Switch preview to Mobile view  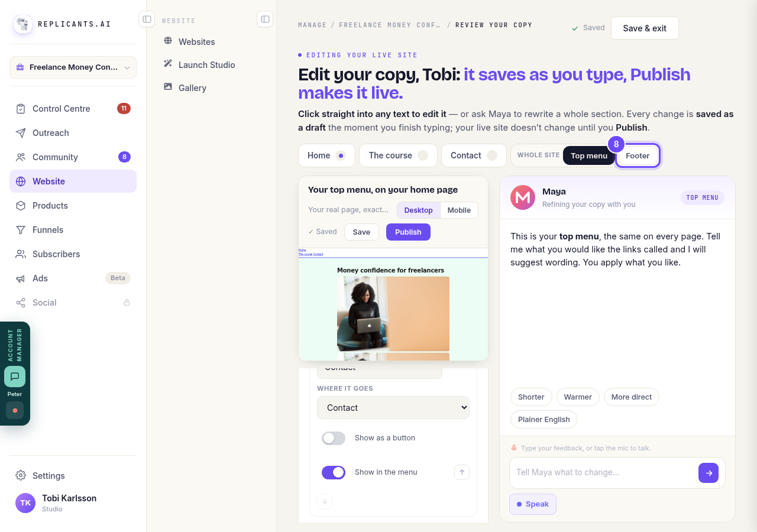[459, 210]
